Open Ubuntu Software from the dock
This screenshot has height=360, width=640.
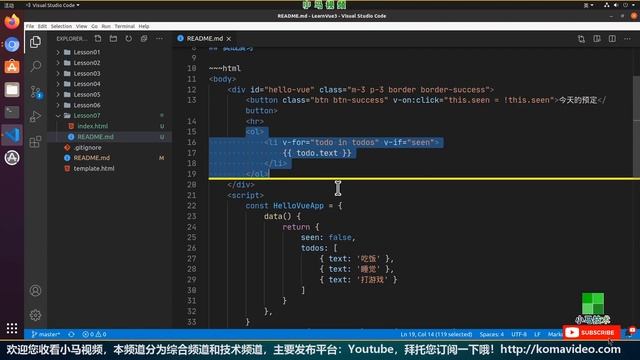pos(12,67)
